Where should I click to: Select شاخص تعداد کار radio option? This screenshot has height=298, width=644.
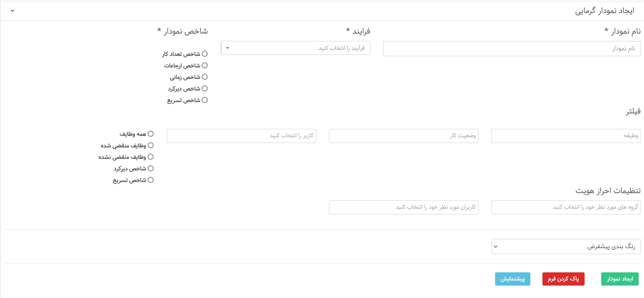coord(205,54)
